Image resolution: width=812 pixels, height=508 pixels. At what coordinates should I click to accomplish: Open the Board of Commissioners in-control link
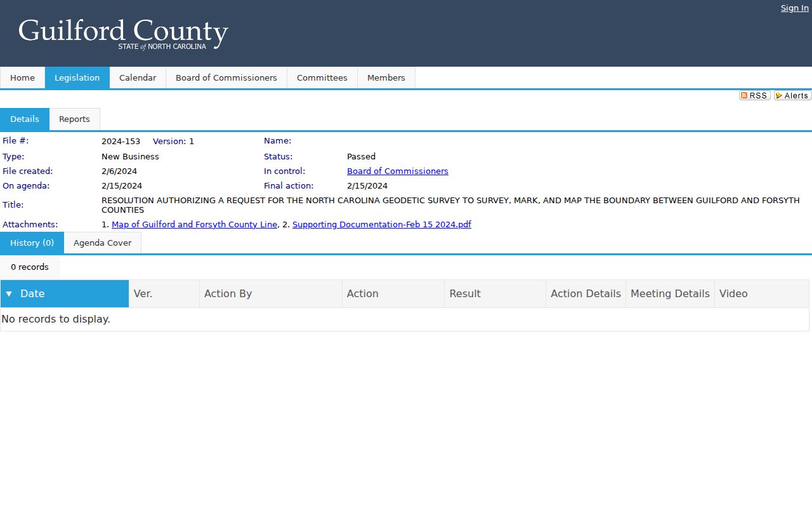[x=398, y=171]
